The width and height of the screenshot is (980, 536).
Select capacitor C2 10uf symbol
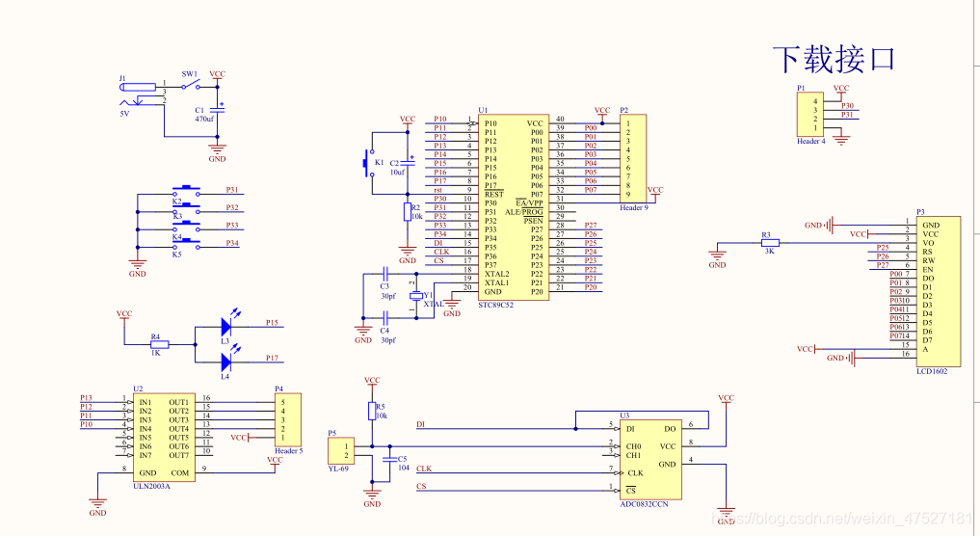click(x=408, y=163)
